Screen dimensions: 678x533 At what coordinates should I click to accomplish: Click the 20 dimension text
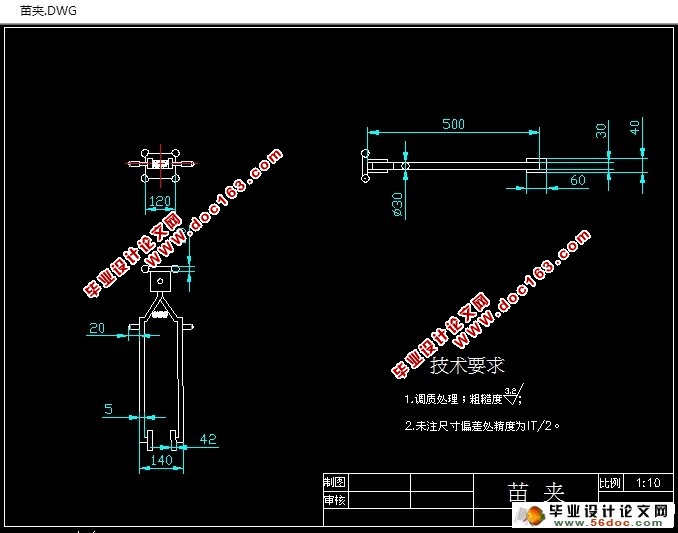pyautogui.click(x=97, y=328)
